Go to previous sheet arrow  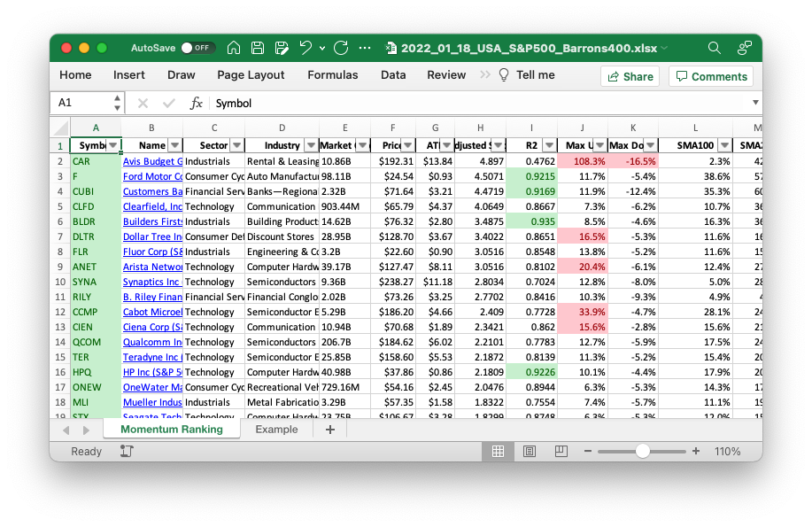[x=66, y=430]
